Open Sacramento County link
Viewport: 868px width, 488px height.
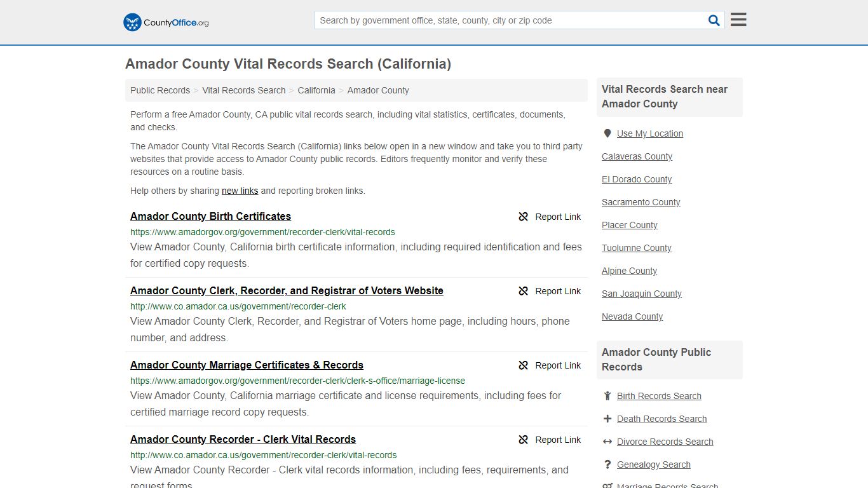(641, 202)
